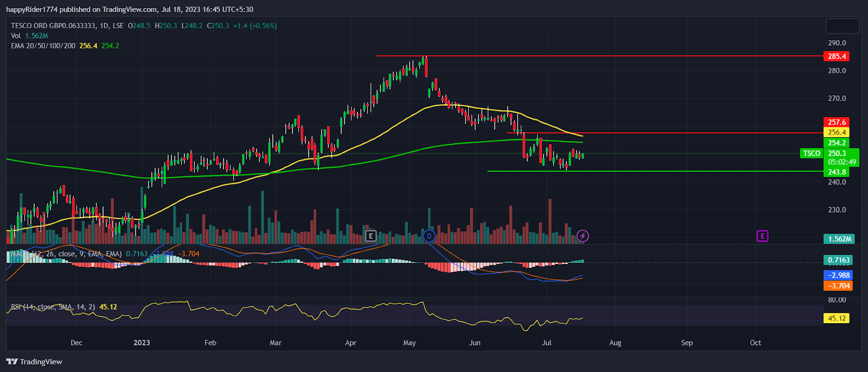This screenshot has height=372, width=868.
Task: Click the red resistance line at 285.4
Action: pyautogui.click(x=599, y=56)
